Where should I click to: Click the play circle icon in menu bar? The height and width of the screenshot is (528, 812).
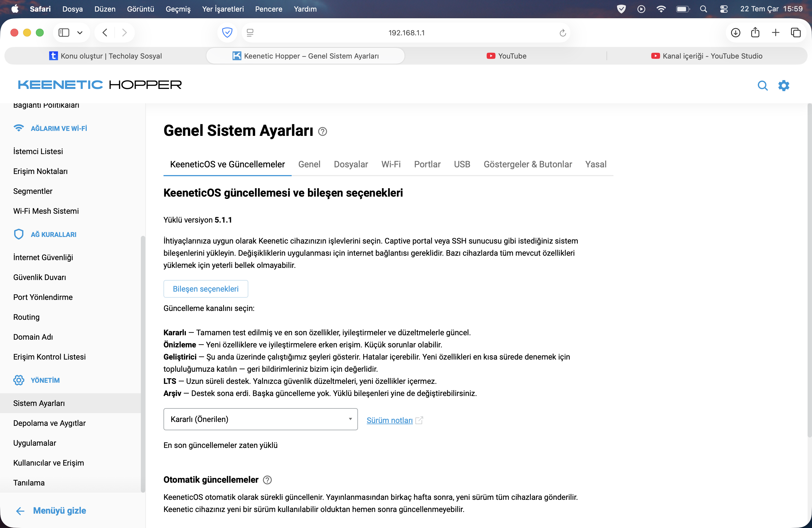click(x=641, y=9)
